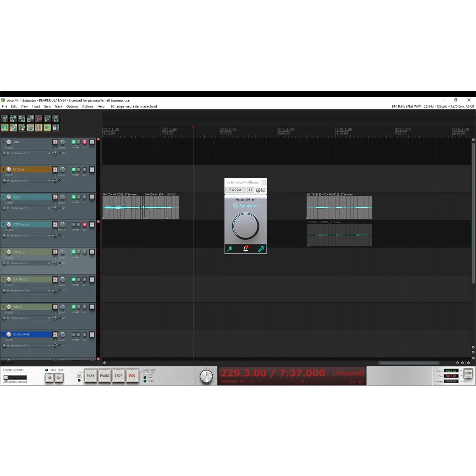The image size is (476, 476).
Task: Open VocalMint settings wrench icon
Action: point(261,249)
